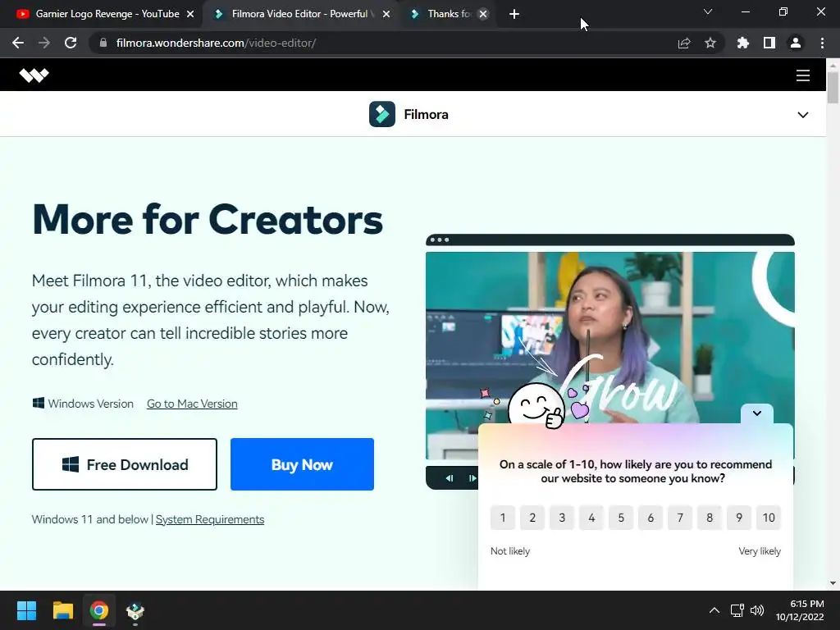Screen dimensions: 840x630
Task: Open File Explorer from taskbar
Action: (62, 610)
